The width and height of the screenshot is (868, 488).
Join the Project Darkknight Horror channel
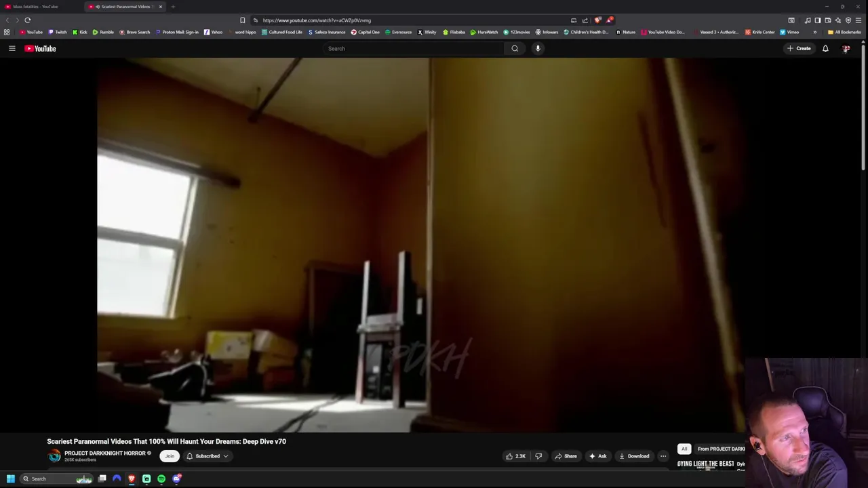(170, 456)
